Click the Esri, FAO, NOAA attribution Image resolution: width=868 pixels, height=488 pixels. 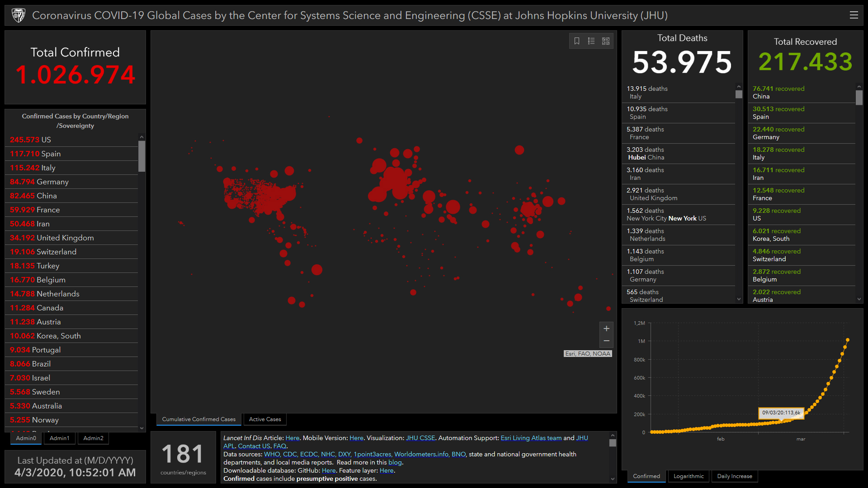point(588,354)
